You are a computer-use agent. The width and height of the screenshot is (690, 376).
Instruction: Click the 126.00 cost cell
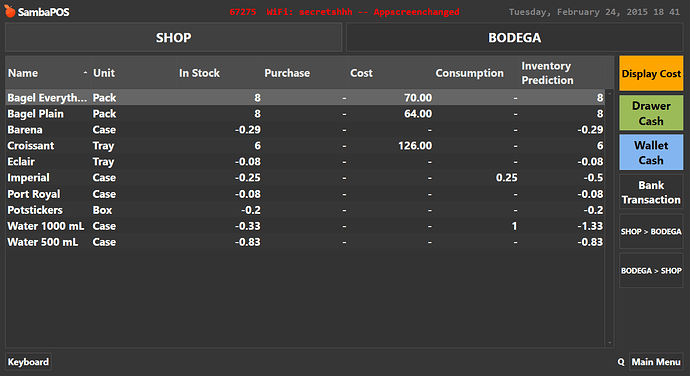[x=415, y=146]
